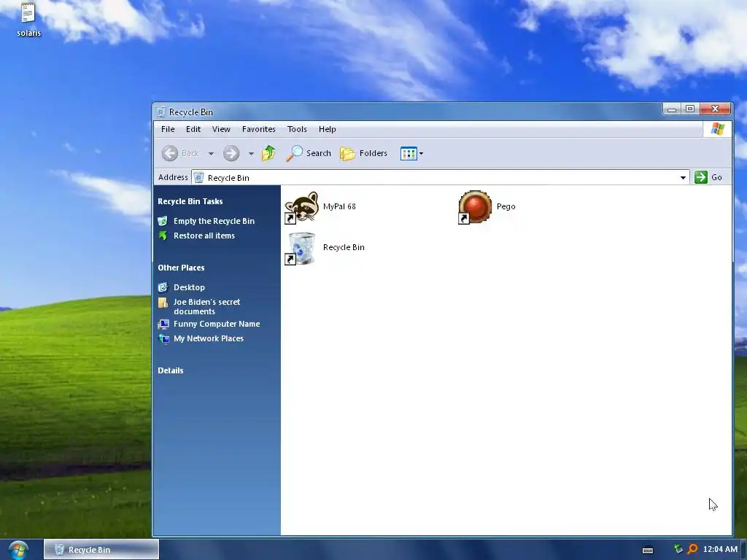
Task: Collapse the Other Places section header
Action: tap(181, 268)
